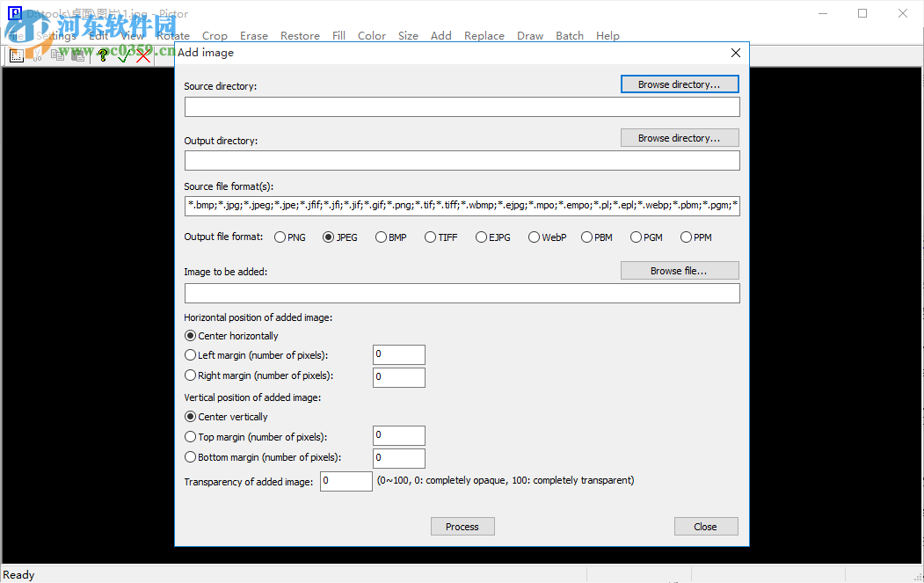
Task: Open the Draw menu
Action: pos(530,36)
